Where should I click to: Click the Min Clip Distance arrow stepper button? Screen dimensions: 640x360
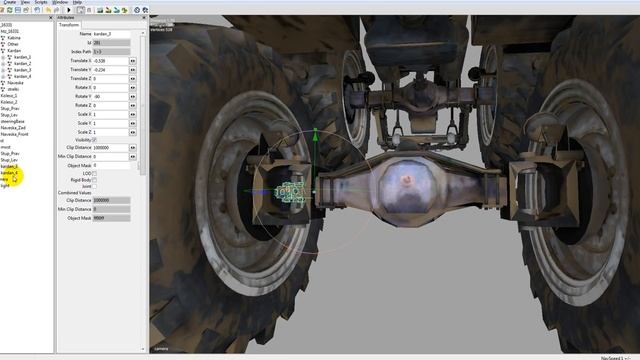tap(133, 156)
